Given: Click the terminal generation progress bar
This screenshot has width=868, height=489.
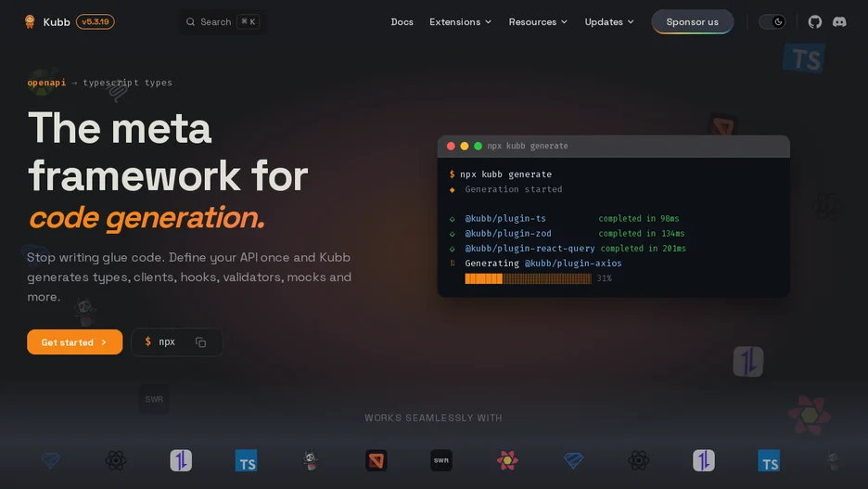Looking at the screenshot, I should pos(528,278).
